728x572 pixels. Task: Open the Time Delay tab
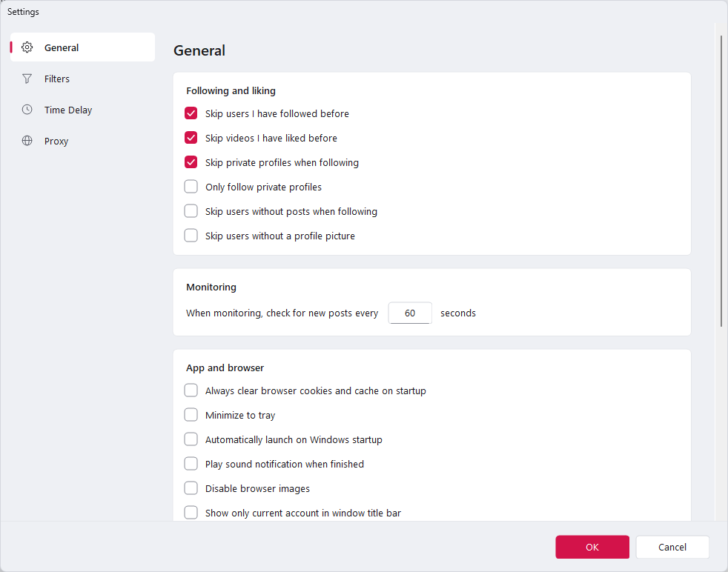(82, 110)
